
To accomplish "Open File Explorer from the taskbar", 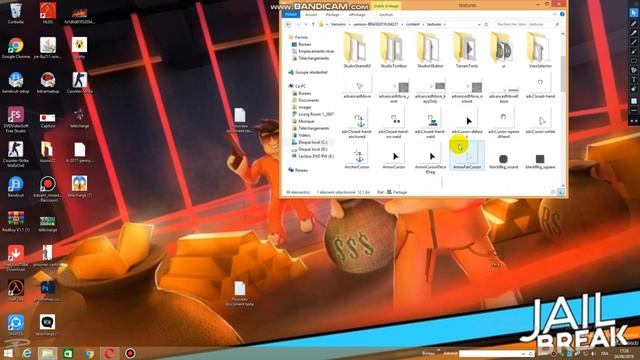I will [48, 353].
